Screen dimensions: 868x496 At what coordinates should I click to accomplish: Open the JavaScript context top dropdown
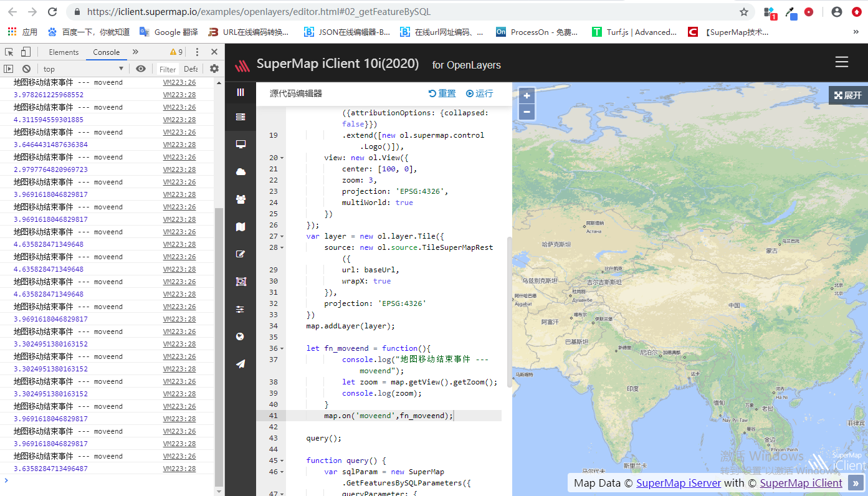click(x=83, y=69)
